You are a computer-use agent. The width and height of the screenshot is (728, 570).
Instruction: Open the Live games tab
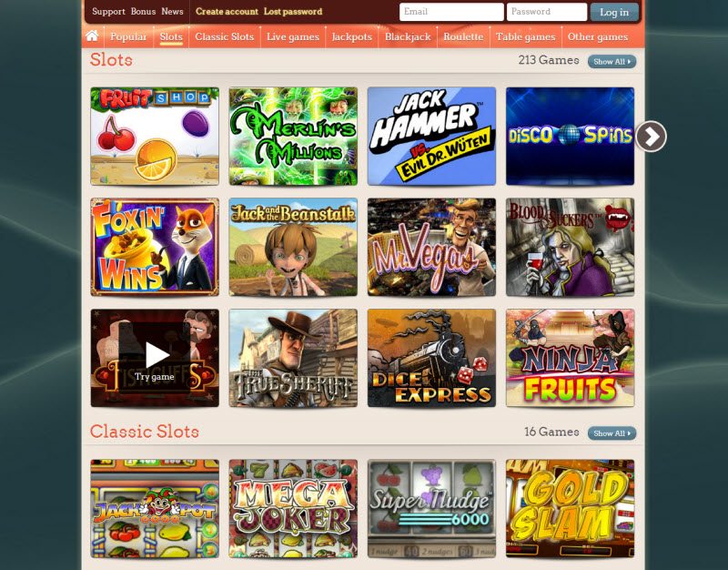pyautogui.click(x=292, y=36)
